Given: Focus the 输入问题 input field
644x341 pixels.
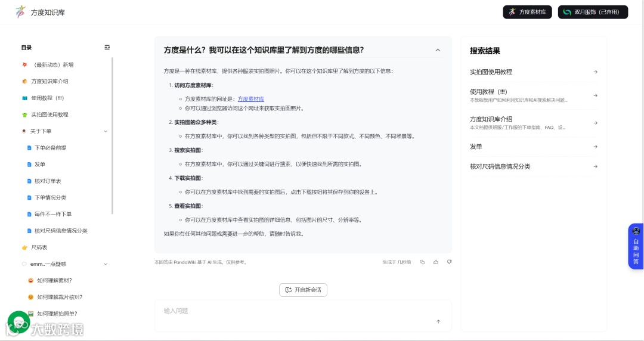Looking at the screenshot, I should 303,315.
